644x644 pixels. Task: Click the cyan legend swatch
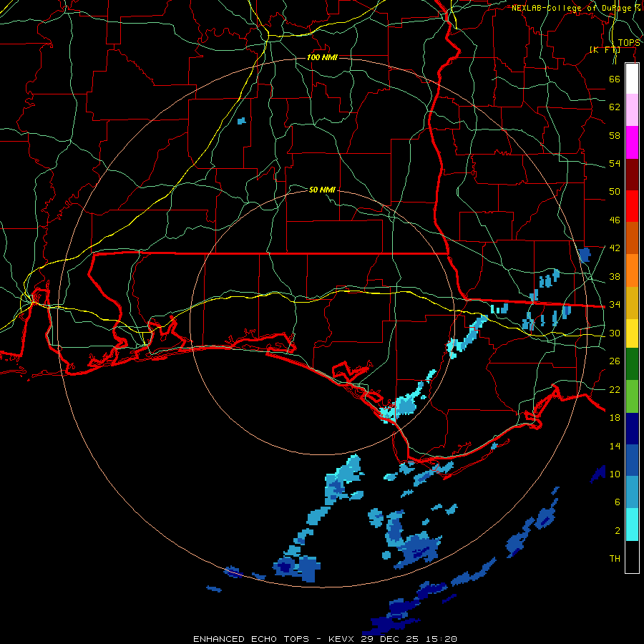click(632, 525)
